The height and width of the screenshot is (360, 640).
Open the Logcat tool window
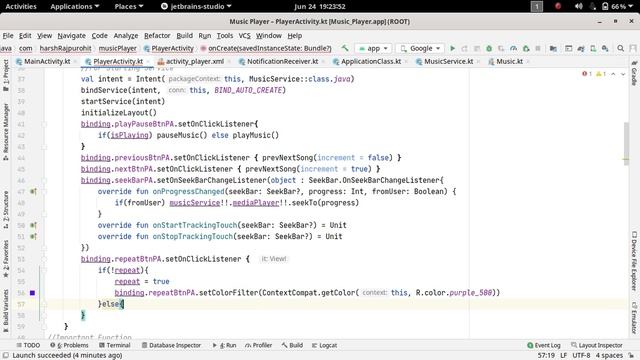(324, 345)
